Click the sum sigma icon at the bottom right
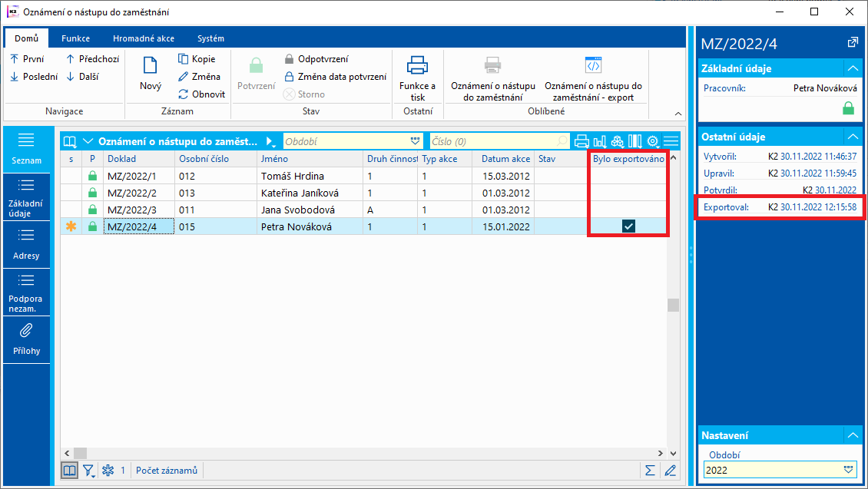 click(650, 470)
